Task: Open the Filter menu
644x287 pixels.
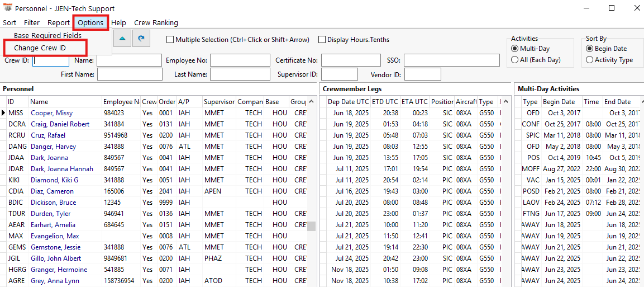Action: [32, 23]
